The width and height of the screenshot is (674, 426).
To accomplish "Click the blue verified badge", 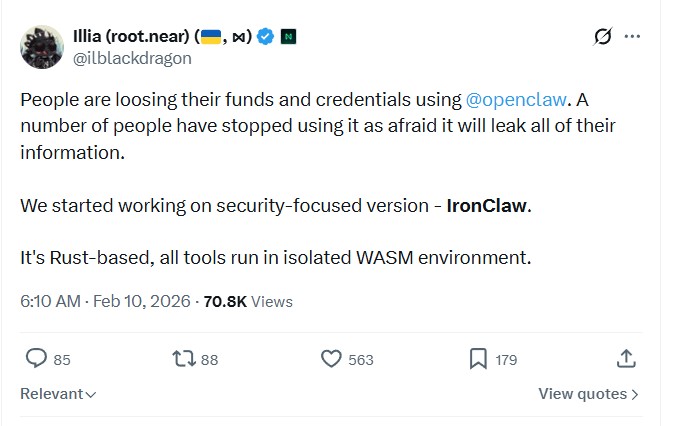I will pyautogui.click(x=266, y=37).
